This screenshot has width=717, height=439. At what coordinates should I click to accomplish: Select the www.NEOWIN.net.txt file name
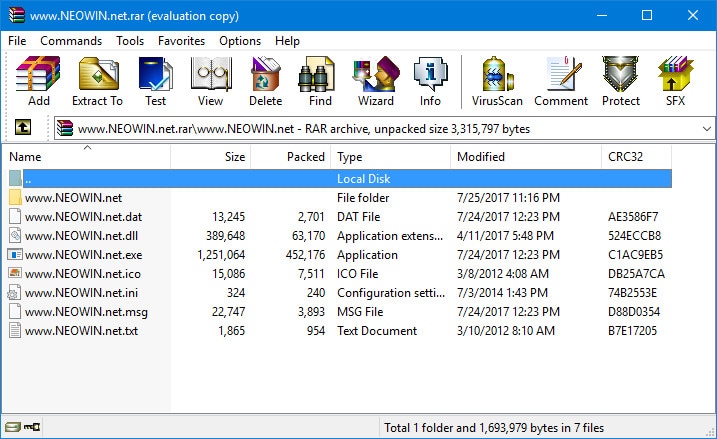pos(81,331)
